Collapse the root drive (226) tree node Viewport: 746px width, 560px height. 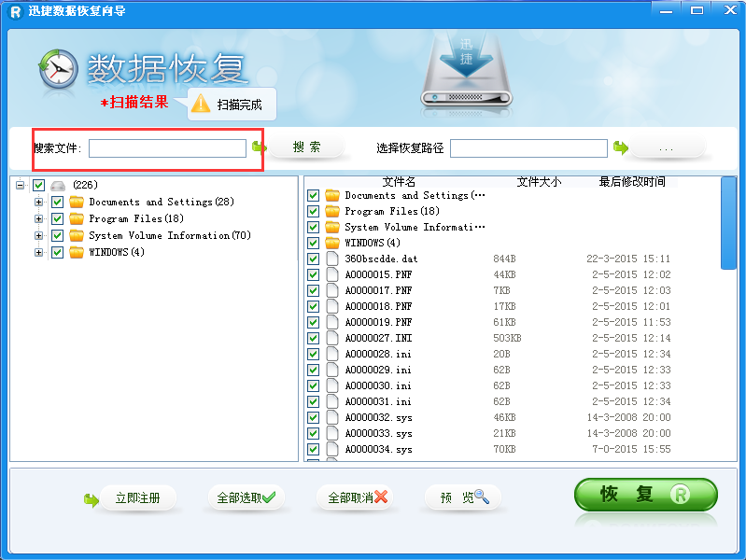coord(20,185)
